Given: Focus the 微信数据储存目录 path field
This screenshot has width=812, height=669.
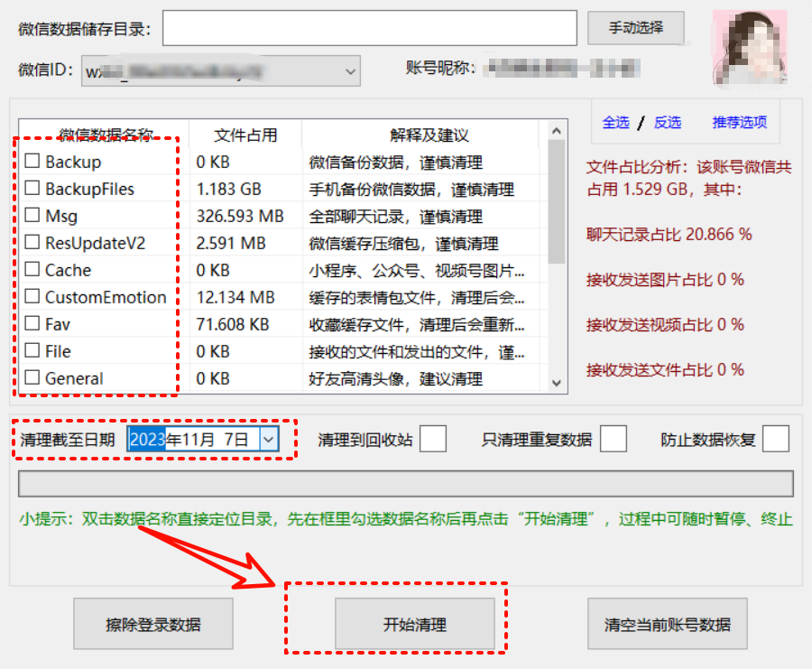Looking at the screenshot, I should [x=370, y=28].
